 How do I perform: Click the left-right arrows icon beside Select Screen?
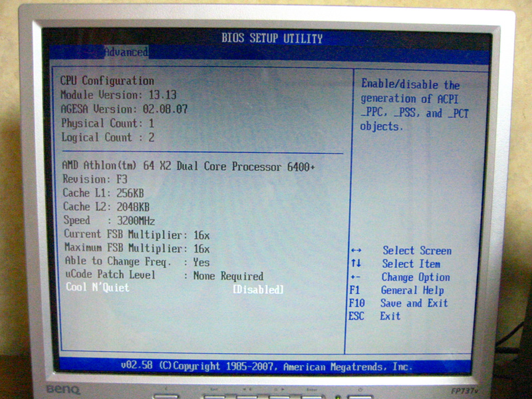coord(356,251)
